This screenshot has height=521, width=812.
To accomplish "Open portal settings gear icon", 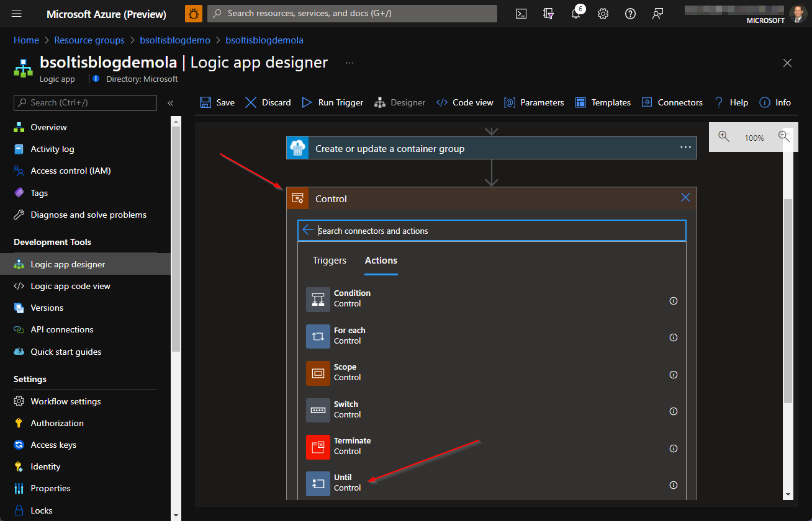I will click(x=603, y=14).
